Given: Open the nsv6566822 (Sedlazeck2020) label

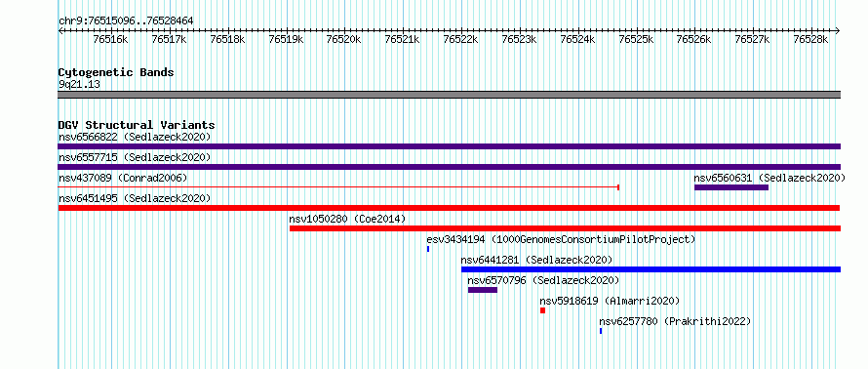Looking at the screenshot, I should pyautogui.click(x=135, y=137).
